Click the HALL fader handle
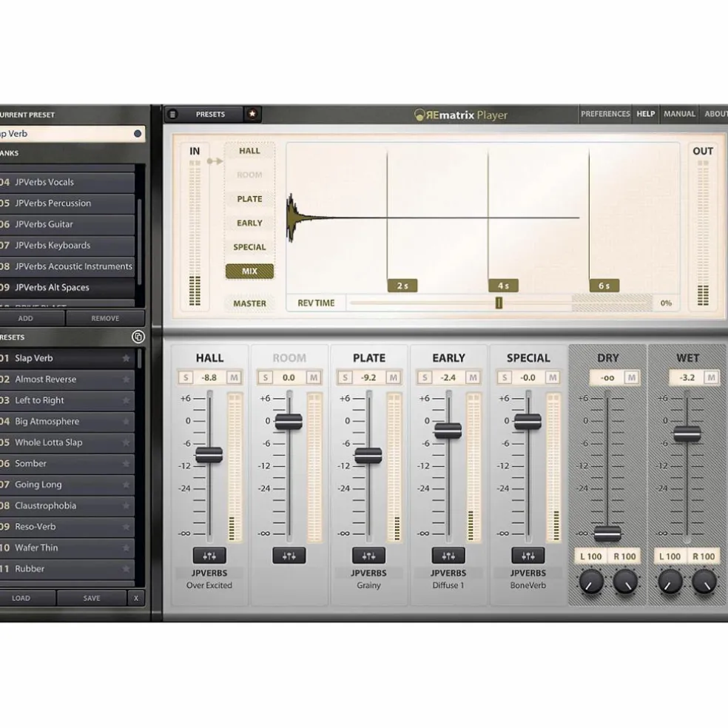The height and width of the screenshot is (728, 728). pyautogui.click(x=209, y=454)
